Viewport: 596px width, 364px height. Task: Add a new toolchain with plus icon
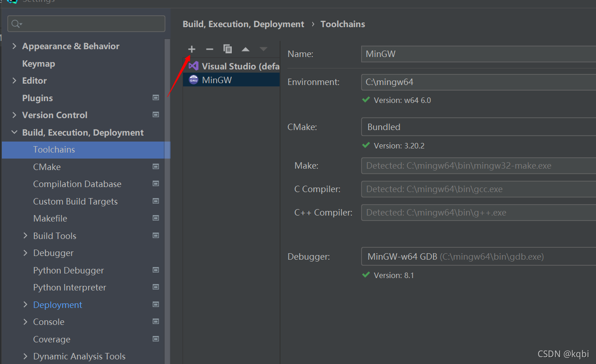click(192, 49)
